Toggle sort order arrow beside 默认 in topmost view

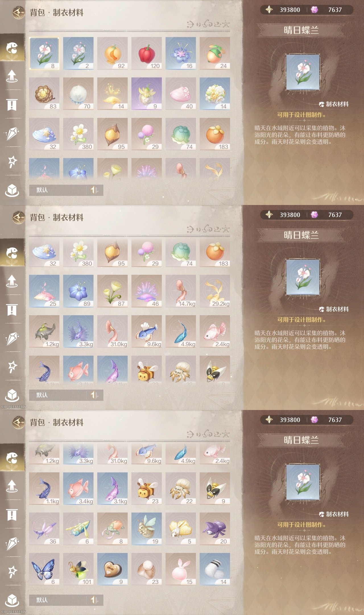94,190
